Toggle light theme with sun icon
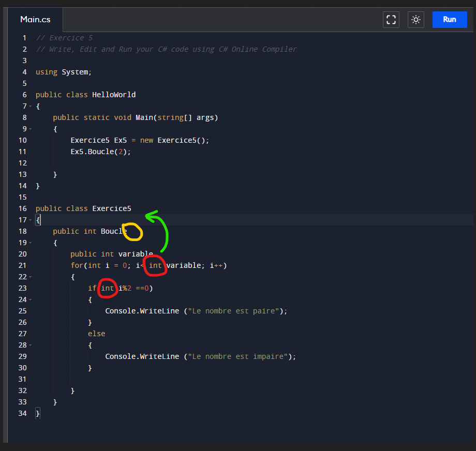The height and width of the screenshot is (451, 476). pyautogui.click(x=415, y=20)
